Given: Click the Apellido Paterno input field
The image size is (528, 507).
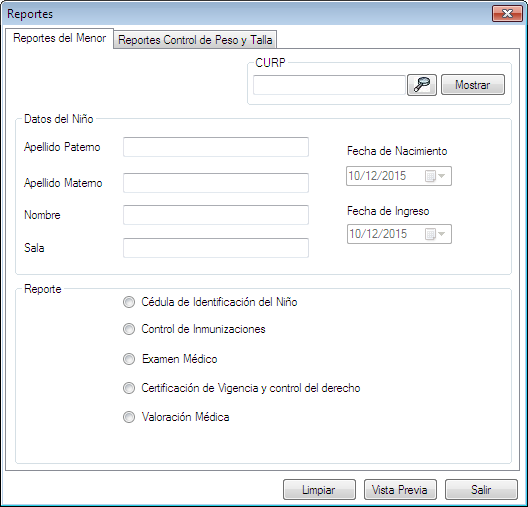Looking at the screenshot, I should pos(216,147).
